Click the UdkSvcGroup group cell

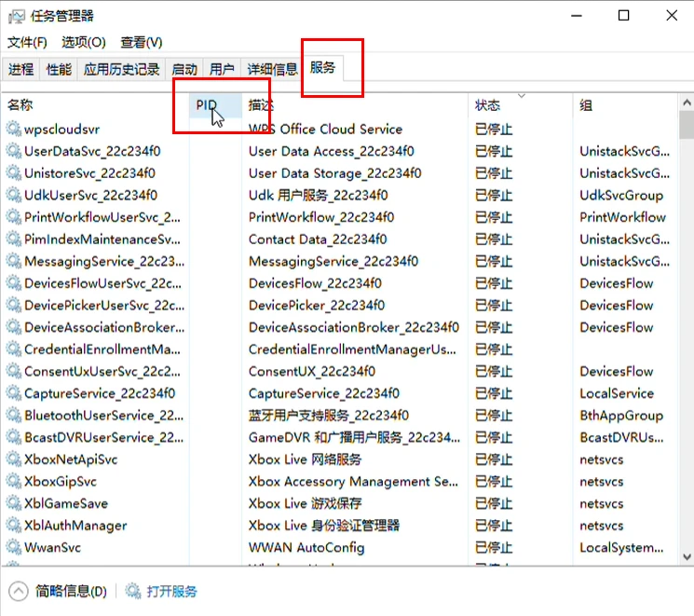point(621,195)
